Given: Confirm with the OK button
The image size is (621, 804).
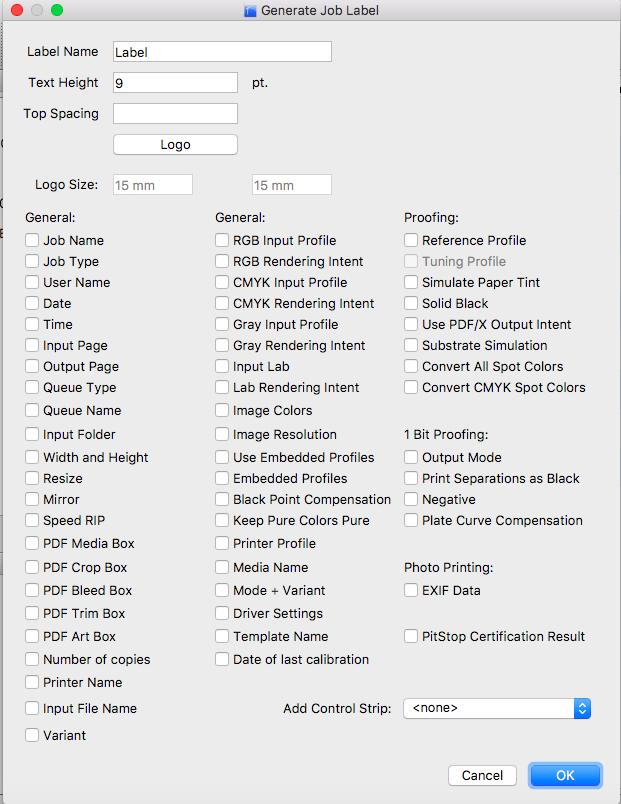Looking at the screenshot, I should click(x=565, y=775).
